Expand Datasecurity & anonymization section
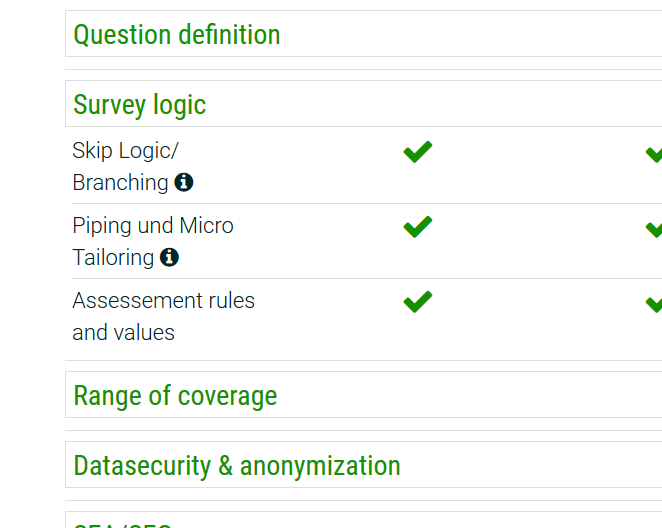The image size is (662, 528). (237, 466)
